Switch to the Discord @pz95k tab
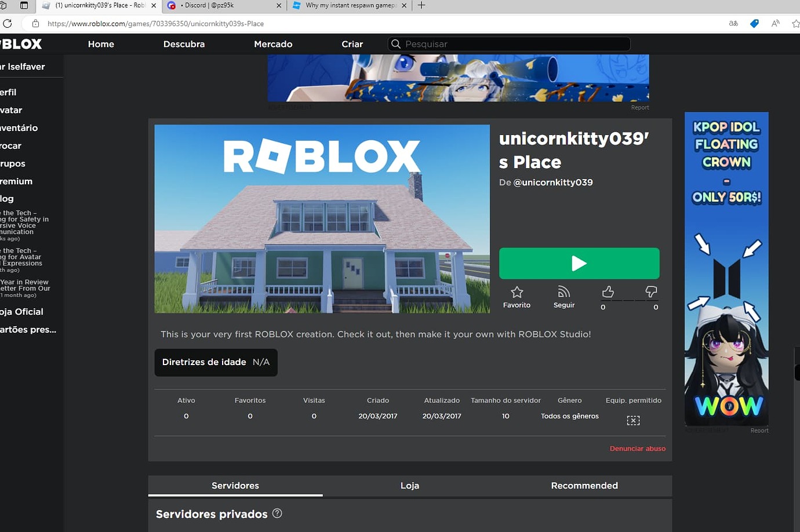800x532 pixels. pos(224,5)
